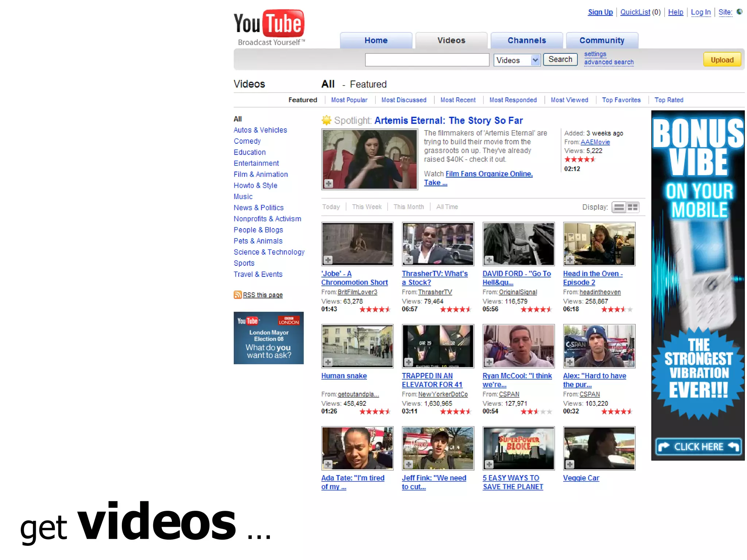Open the Human snake video thumbnail

pos(357,346)
